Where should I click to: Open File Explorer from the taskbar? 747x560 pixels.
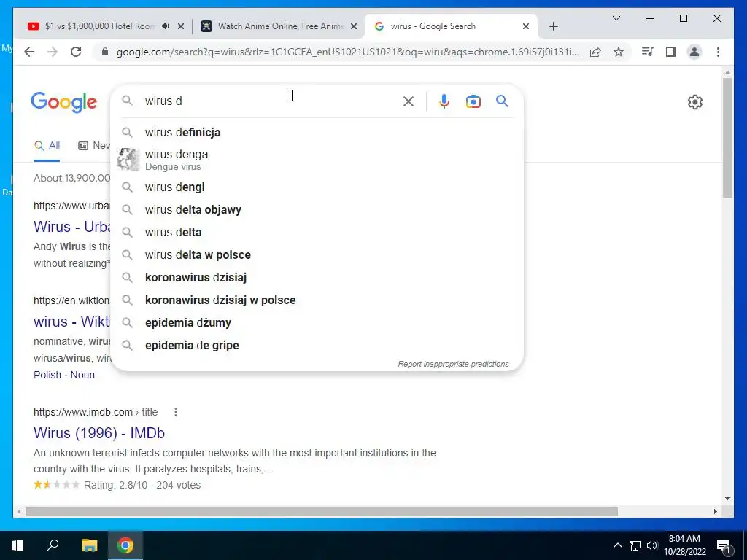pyautogui.click(x=89, y=545)
